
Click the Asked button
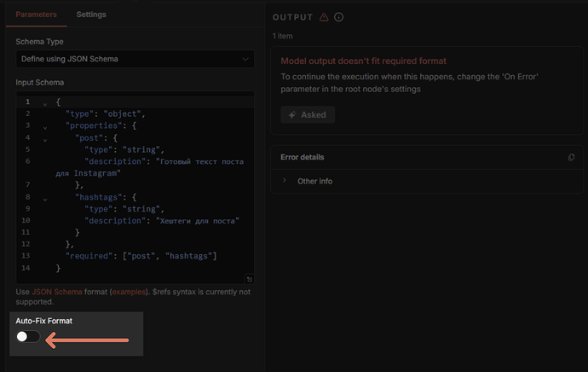[308, 114]
